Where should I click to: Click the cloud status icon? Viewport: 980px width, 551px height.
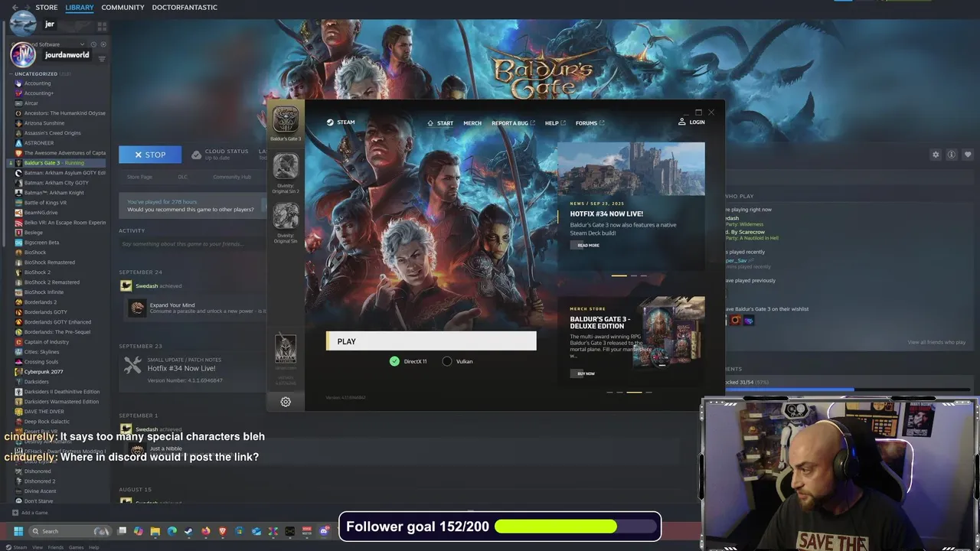pos(196,154)
